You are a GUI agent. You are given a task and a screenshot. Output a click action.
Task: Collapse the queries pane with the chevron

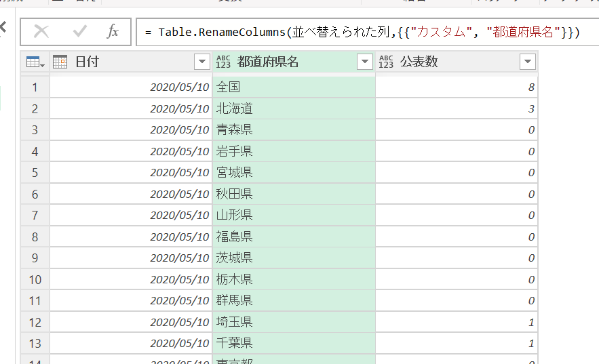click(x=3, y=27)
